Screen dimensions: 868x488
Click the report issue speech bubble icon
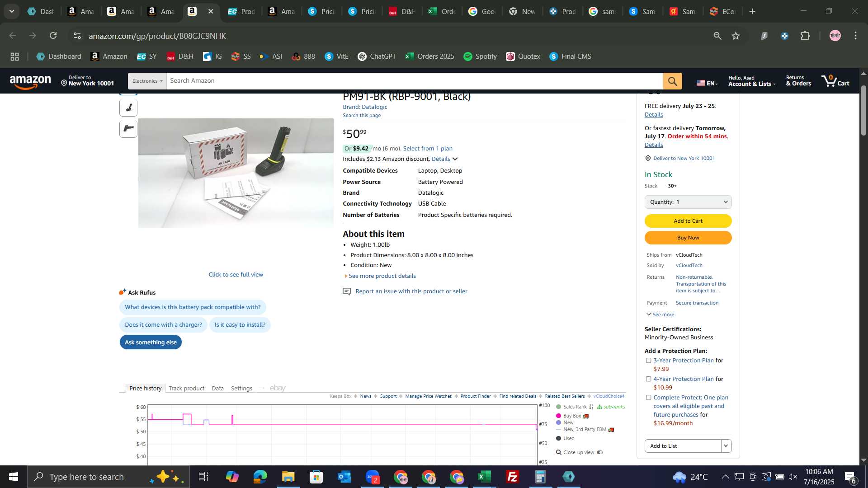tap(347, 291)
